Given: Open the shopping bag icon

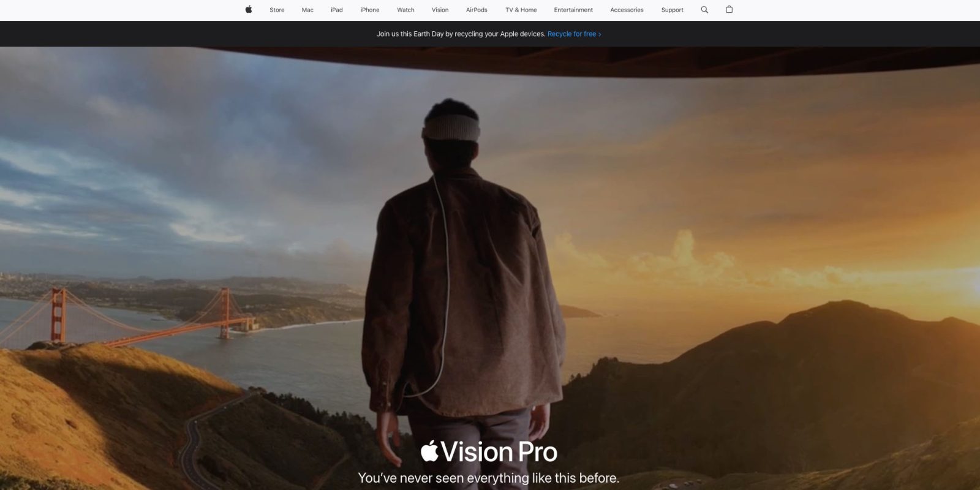Looking at the screenshot, I should tap(729, 10).
